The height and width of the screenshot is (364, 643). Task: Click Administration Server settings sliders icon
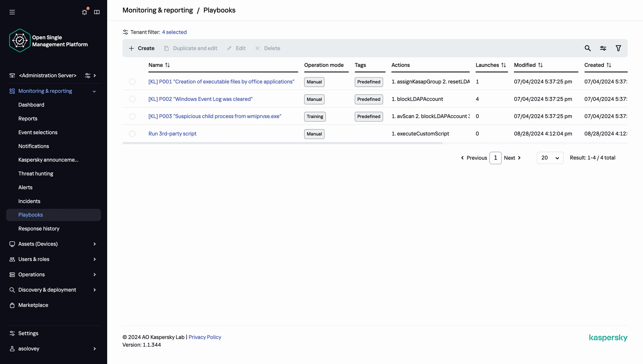click(x=87, y=76)
